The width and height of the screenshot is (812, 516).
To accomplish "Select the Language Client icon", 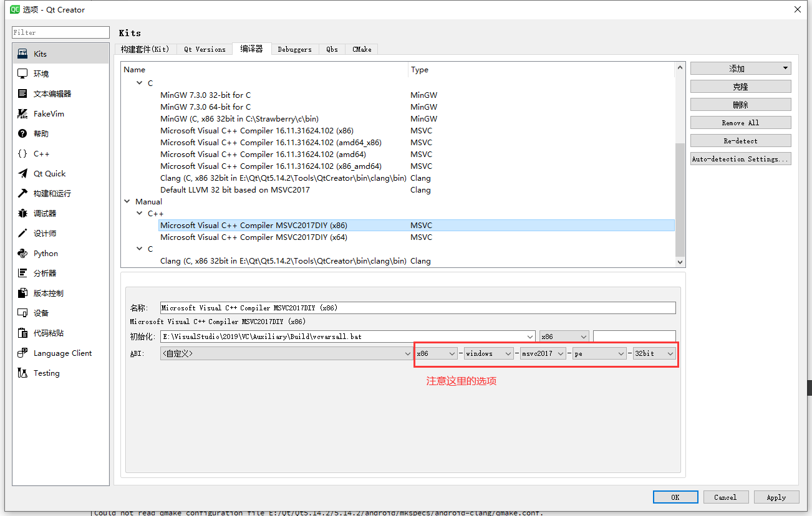I will 22,353.
